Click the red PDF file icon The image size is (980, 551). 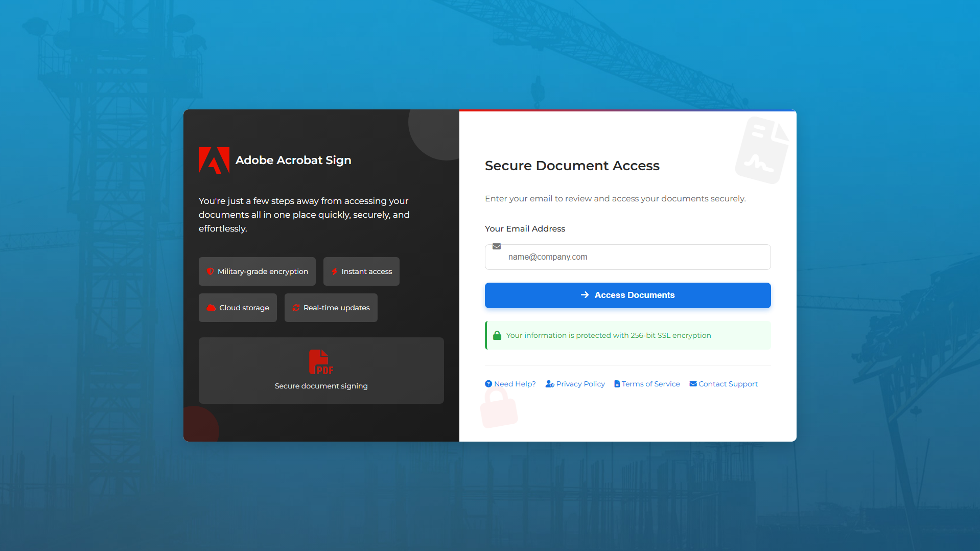(321, 362)
